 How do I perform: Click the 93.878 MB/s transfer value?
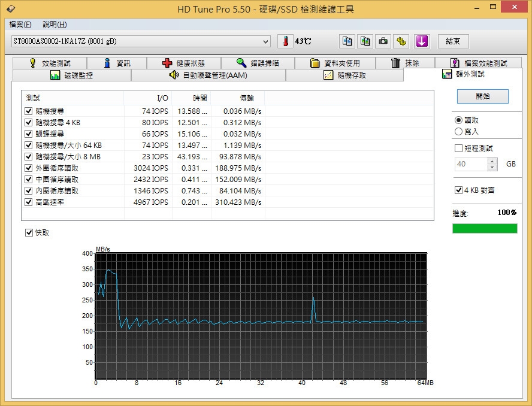click(x=240, y=157)
